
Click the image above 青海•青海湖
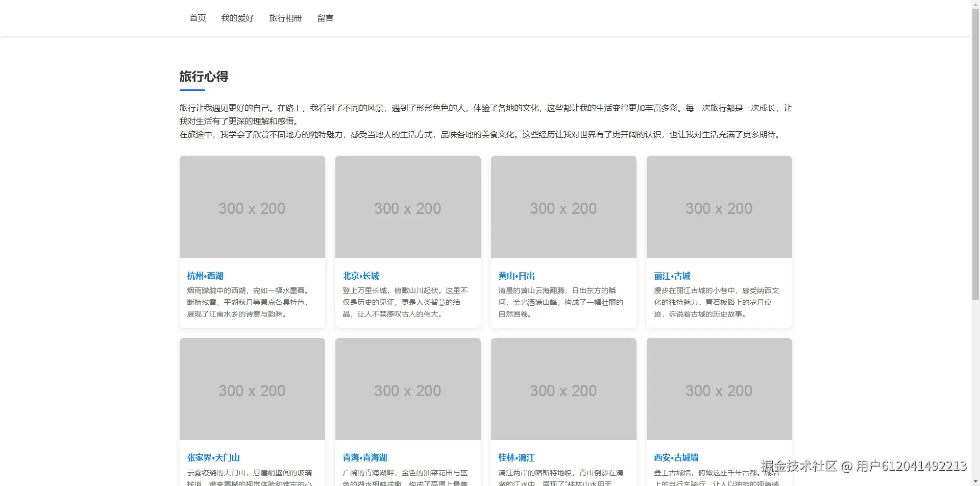coord(408,389)
